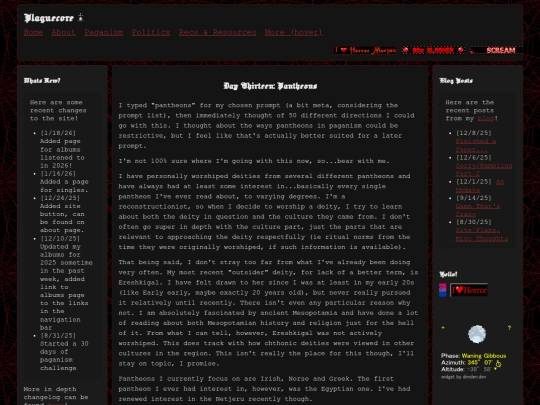The image size is (540, 405).
Task: Open the 12/1/25 'An Update' post
Action: pos(480,186)
